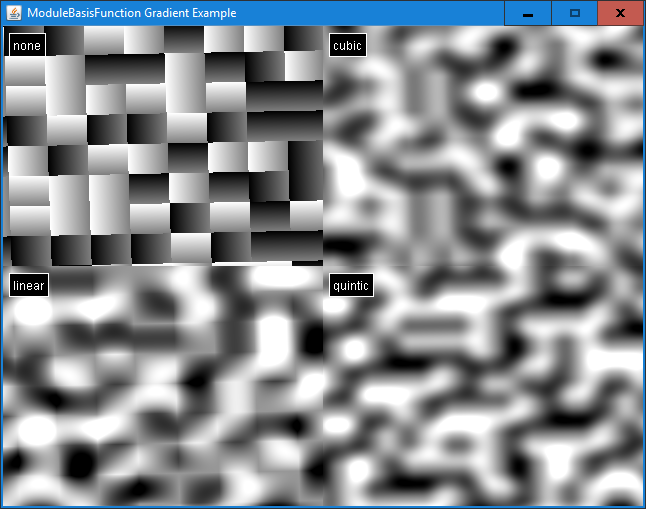The image size is (646, 509).
Task: Click the window title text in title bar
Action: click(132, 13)
